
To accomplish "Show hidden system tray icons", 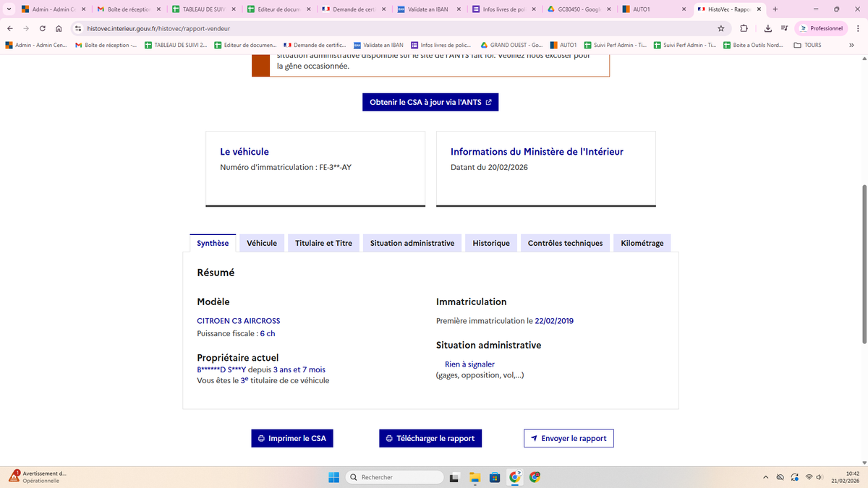I will pyautogui.click(x=766, y=477).
